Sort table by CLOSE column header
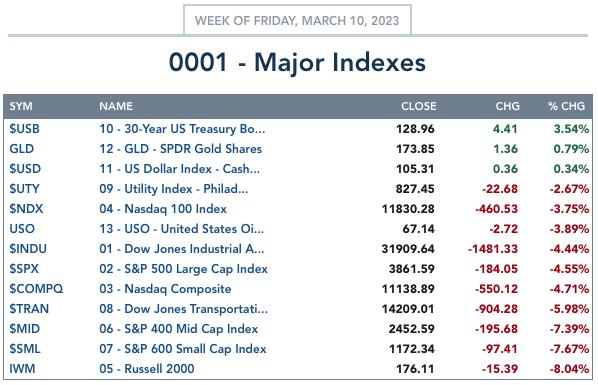The height and width of the screenshot is (385, 598). [x=418, y=106]
